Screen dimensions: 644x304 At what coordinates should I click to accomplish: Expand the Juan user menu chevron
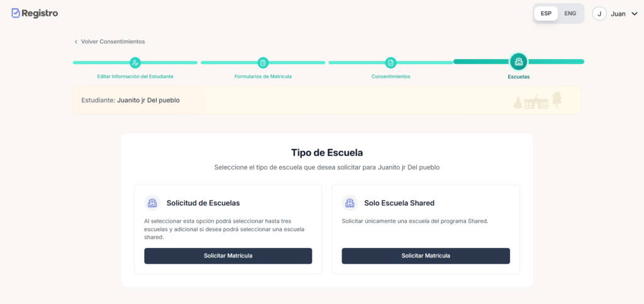pyautogui.click(x=634, y=14)
